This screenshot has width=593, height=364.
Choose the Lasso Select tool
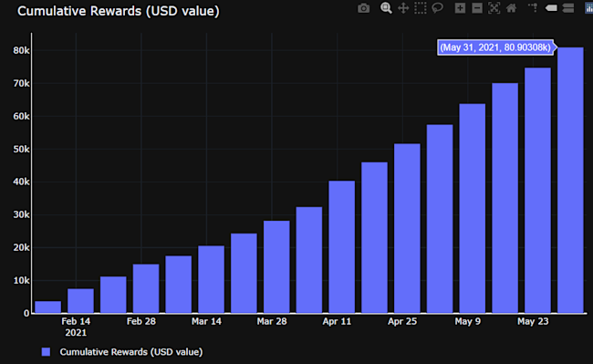[437, 8]
